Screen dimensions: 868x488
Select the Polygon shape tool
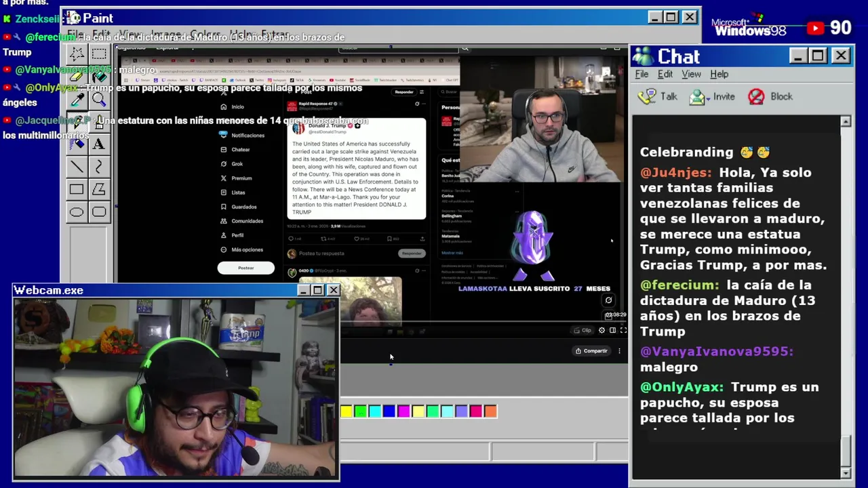coord(99,190)
